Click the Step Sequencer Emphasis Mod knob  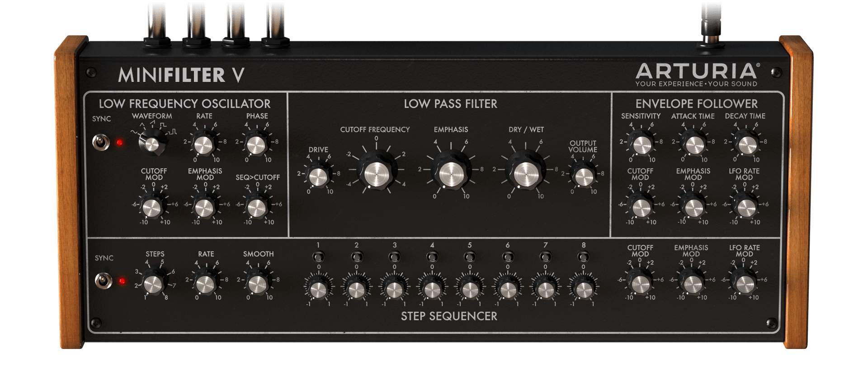[x=692, y=283]
